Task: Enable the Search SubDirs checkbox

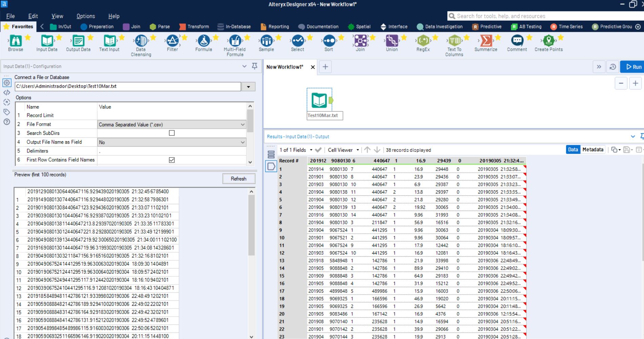Action: (x=172, y=133)
